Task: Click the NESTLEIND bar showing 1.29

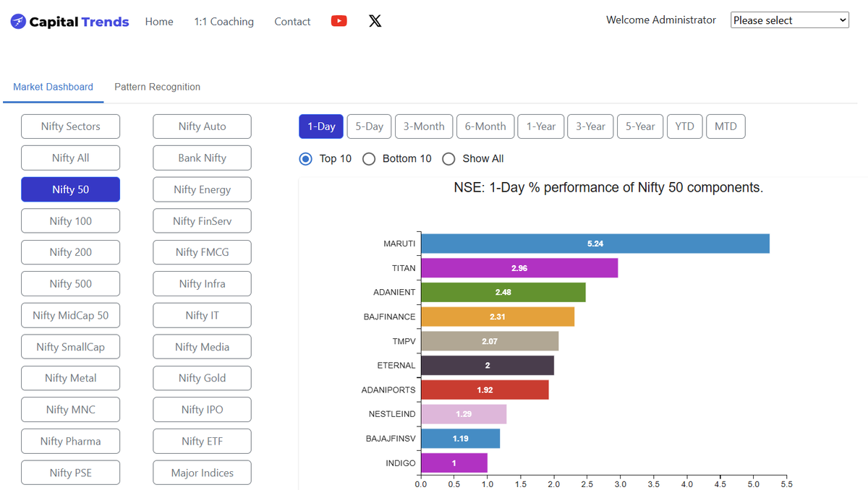Action: [464, 414]
